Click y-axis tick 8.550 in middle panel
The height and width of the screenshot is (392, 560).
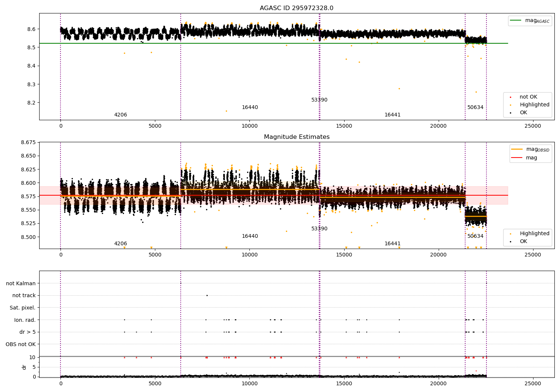(x=28, y=210)
